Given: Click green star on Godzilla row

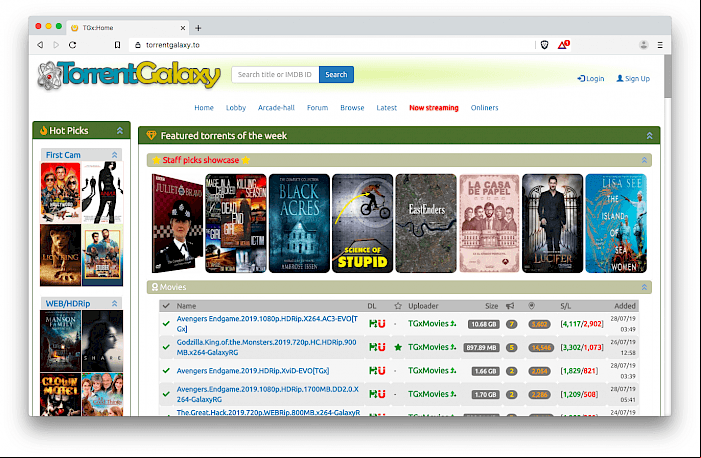Looking at the screenshot, I should click(x=398, y=347).
